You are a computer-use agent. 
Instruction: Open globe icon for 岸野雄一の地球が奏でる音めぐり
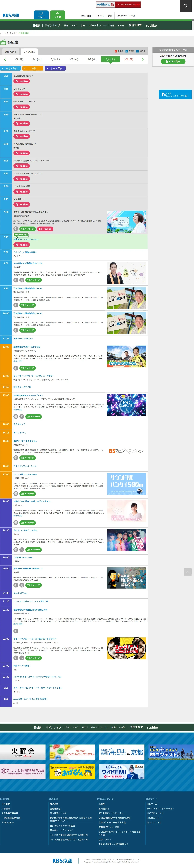click(16, 585)
